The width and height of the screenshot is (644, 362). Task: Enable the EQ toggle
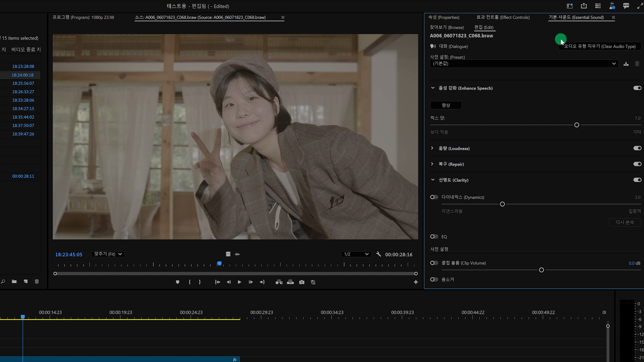click(x=434, y=237)
